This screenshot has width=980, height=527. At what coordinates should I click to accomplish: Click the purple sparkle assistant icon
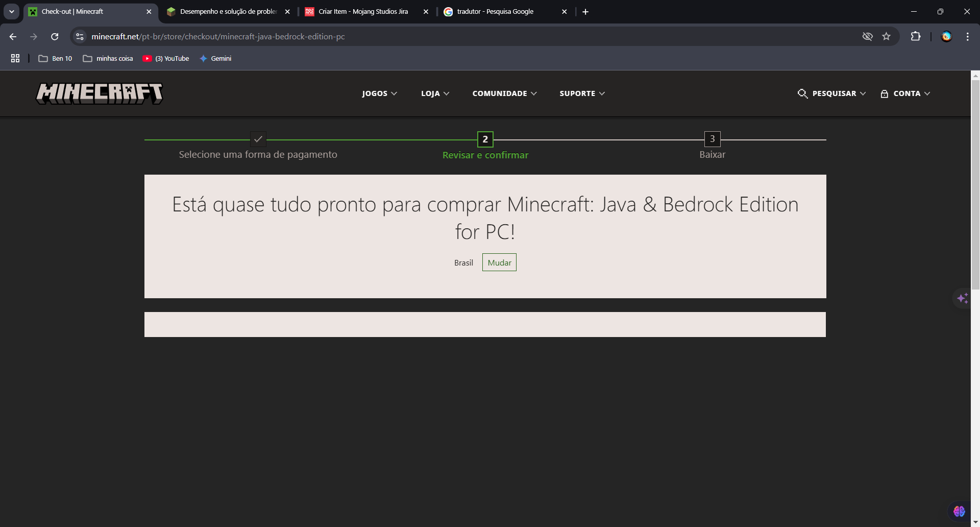click(x=963, y=298)
